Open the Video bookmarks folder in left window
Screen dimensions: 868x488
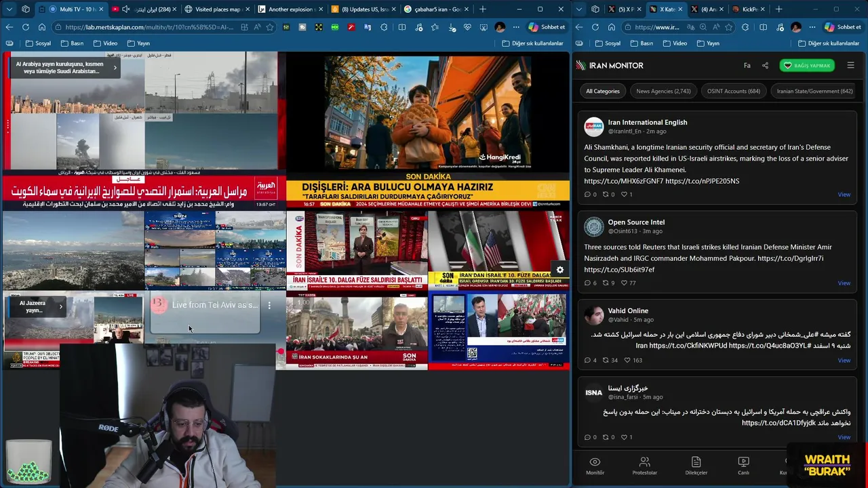[105, 43]
